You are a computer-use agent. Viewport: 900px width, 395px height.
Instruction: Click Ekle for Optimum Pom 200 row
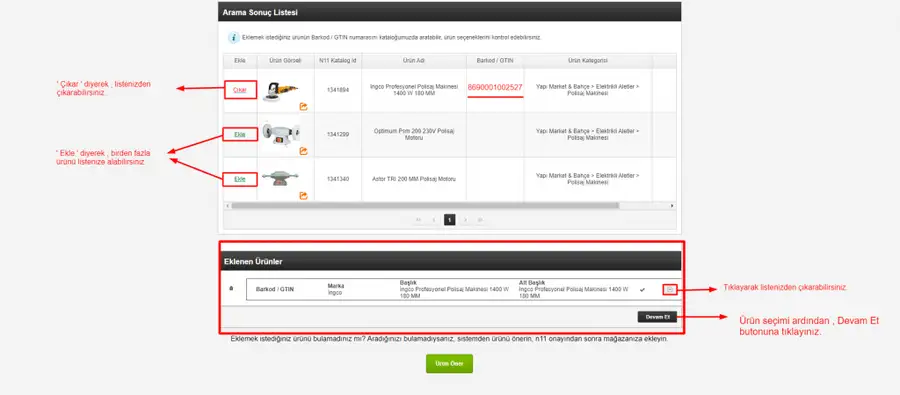(240, 134)
